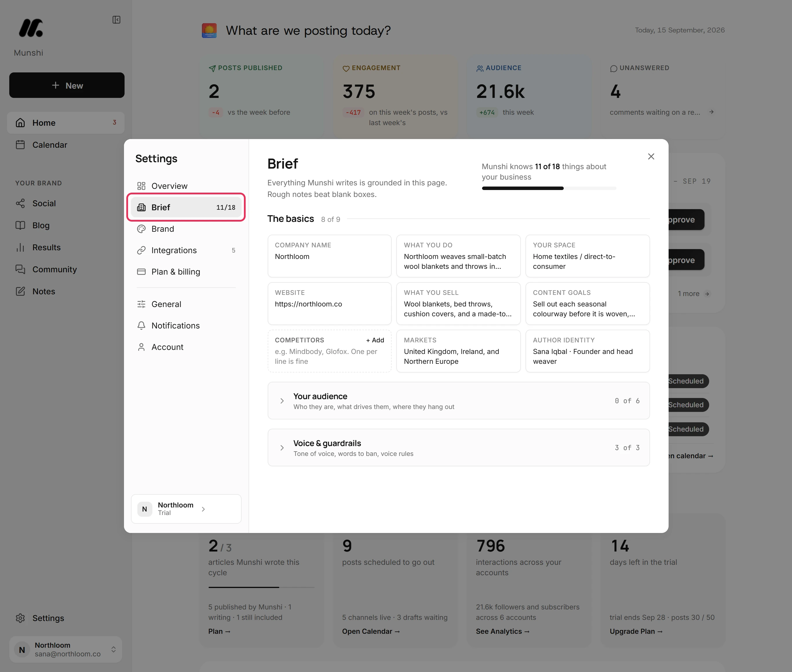
Task: Close the Settings dialog
Action: pyautogui.click(x=651, y=157)
